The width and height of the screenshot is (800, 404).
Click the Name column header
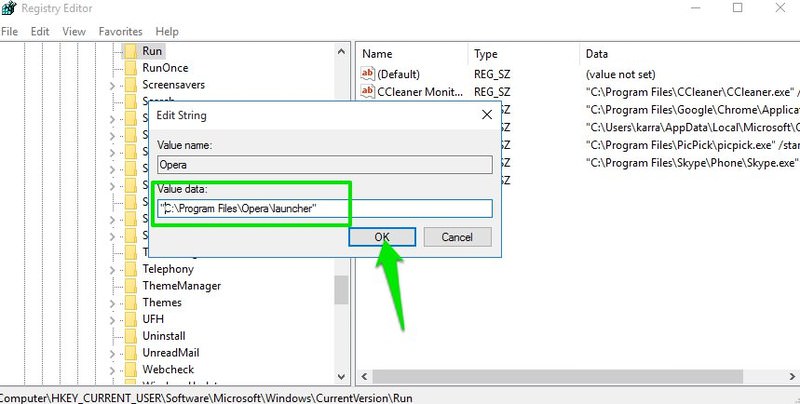pyautogui.click(x=377, y=54)
